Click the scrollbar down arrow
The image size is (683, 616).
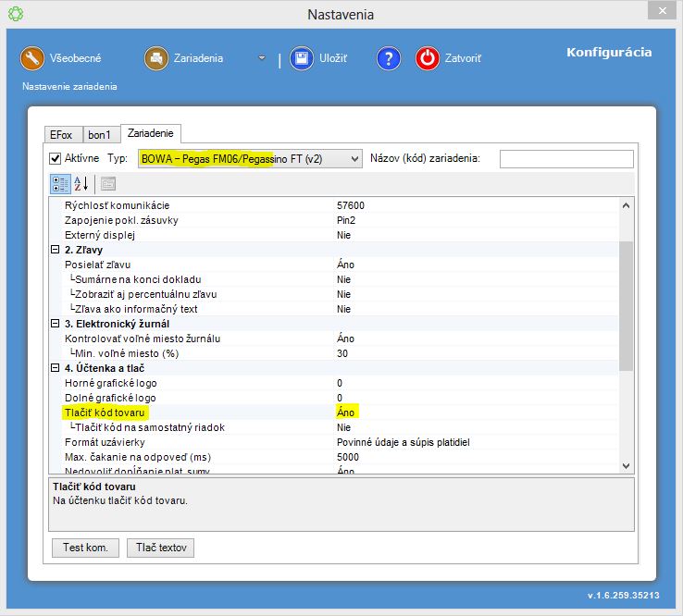click(x=626, y=466)
